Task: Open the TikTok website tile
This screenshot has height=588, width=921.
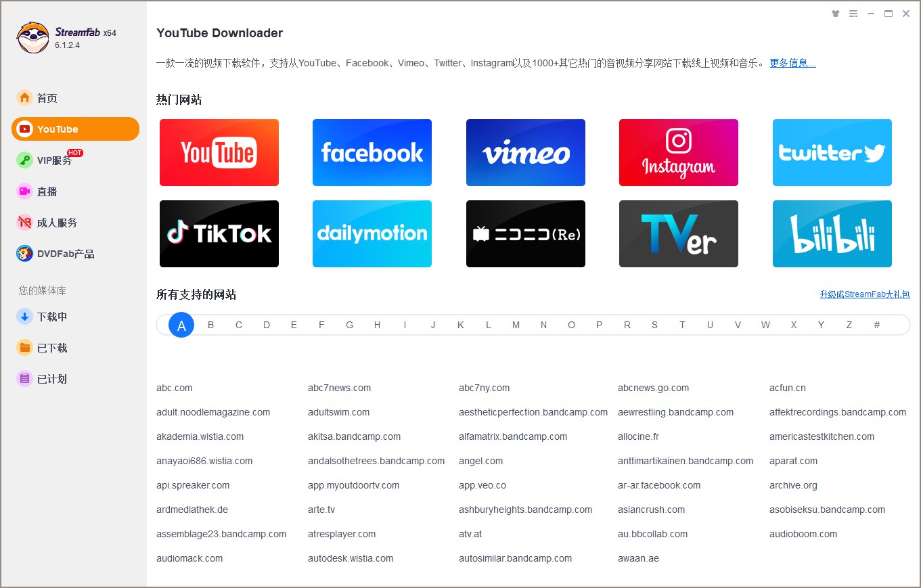Action: [x=219, y=233]
